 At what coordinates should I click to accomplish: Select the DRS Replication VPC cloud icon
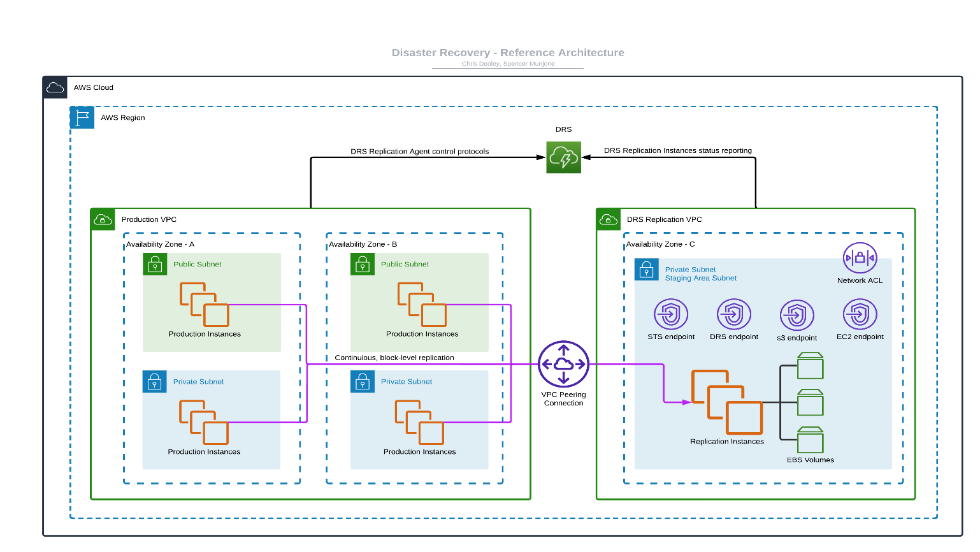coord(609,220)
